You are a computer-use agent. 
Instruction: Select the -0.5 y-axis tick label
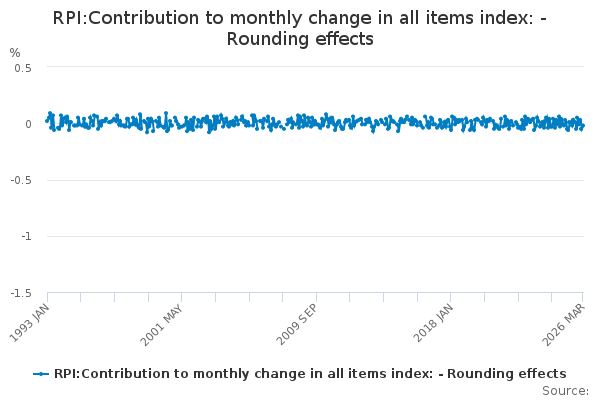[x=21, y=181]
